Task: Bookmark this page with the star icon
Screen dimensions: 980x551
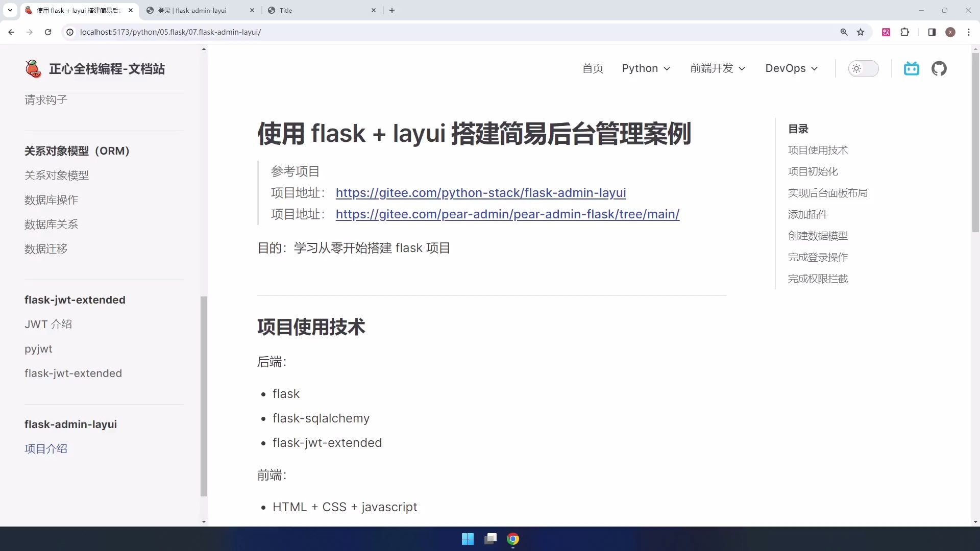Action: coord(861,32)
